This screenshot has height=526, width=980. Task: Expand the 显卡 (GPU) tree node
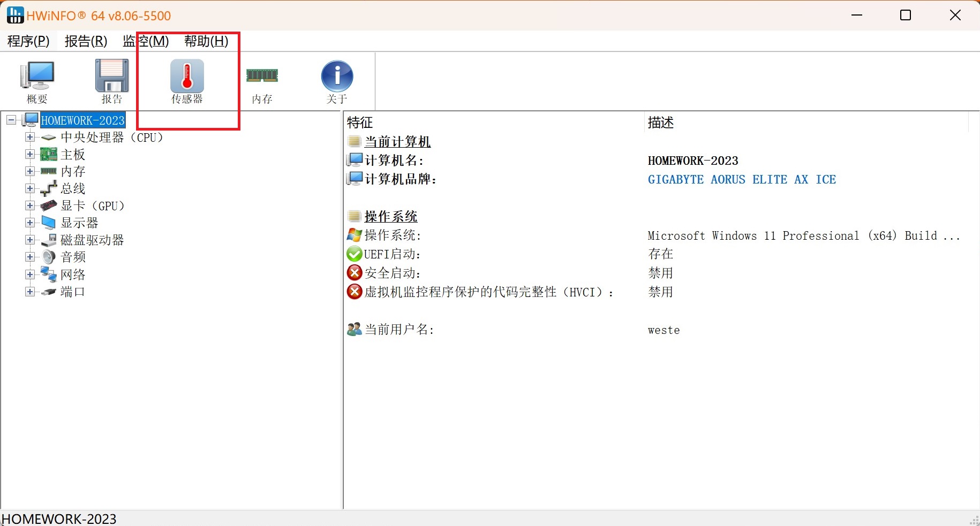(30, 205)
